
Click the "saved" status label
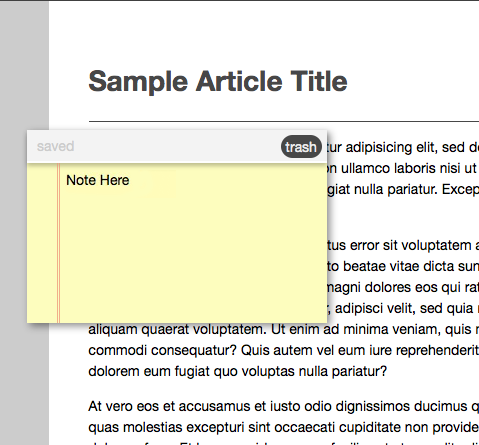(55, 146)
